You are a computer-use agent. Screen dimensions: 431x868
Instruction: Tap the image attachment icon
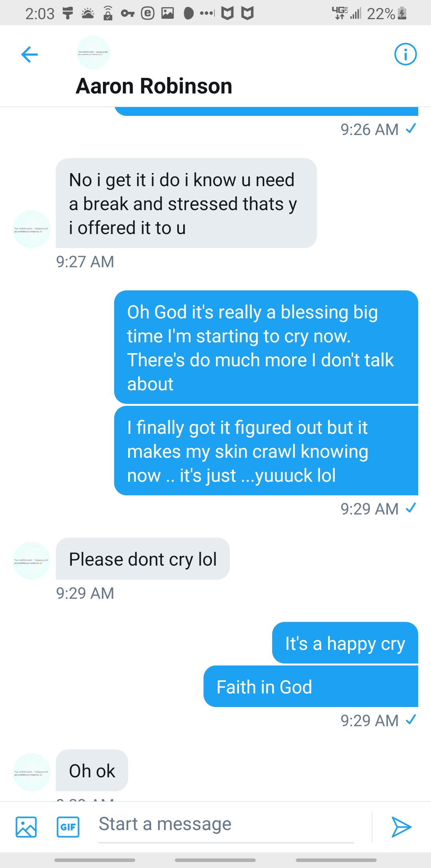coord(26,826)
